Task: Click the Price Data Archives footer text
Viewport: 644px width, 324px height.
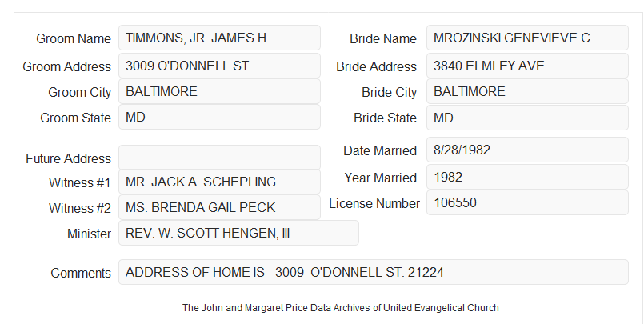Action: [x=341, y=307]
